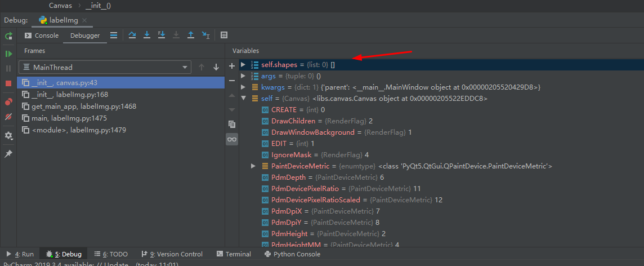Click __init__() breadcrumb
Screen dimensions: 644x266
[x=98, y=5]
